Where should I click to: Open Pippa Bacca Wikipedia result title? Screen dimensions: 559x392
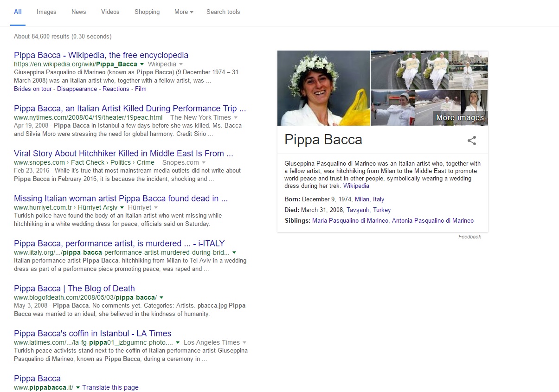(x=101, y=55)
